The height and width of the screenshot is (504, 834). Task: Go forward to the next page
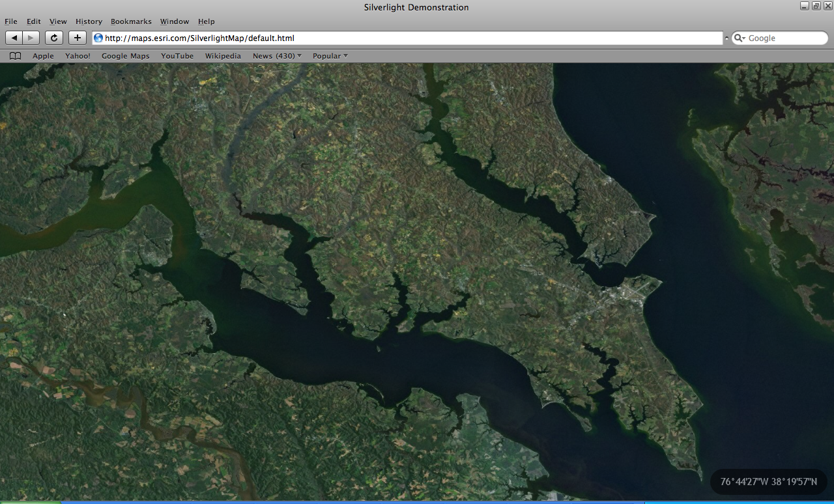point(31,38)
